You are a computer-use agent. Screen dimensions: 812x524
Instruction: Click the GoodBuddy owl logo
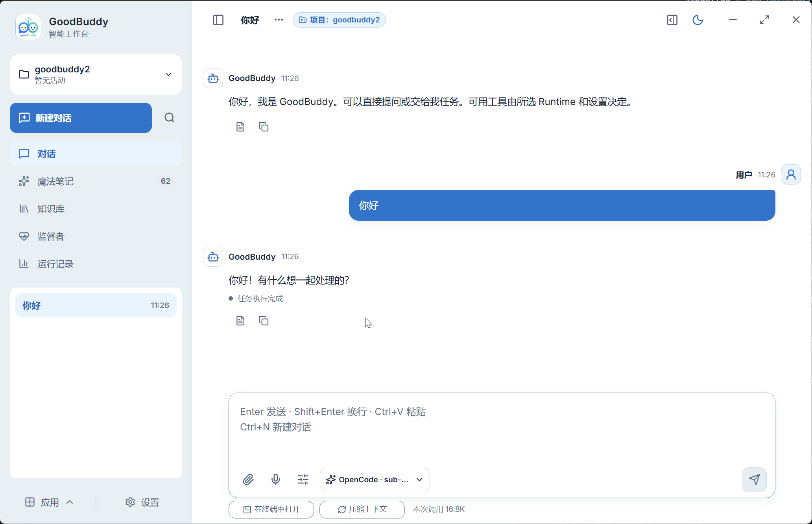coord(28,27)
